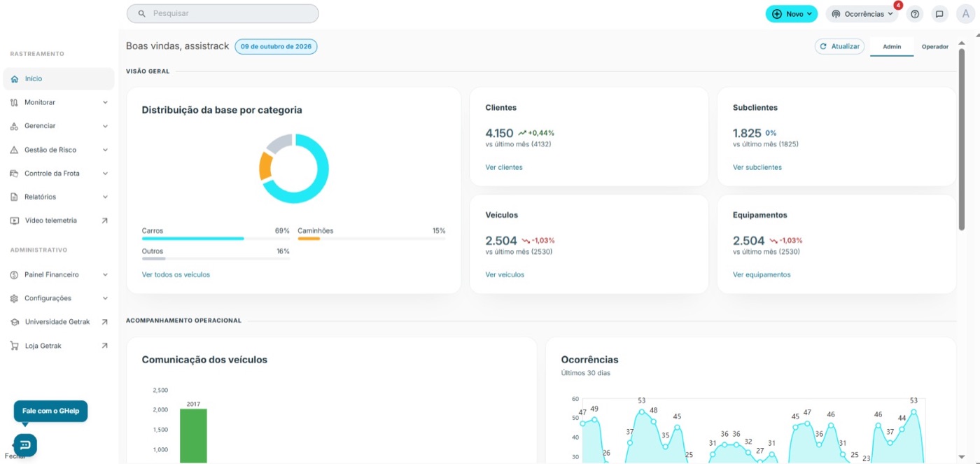Open the Novo dropdown arrow

[810, 14]
